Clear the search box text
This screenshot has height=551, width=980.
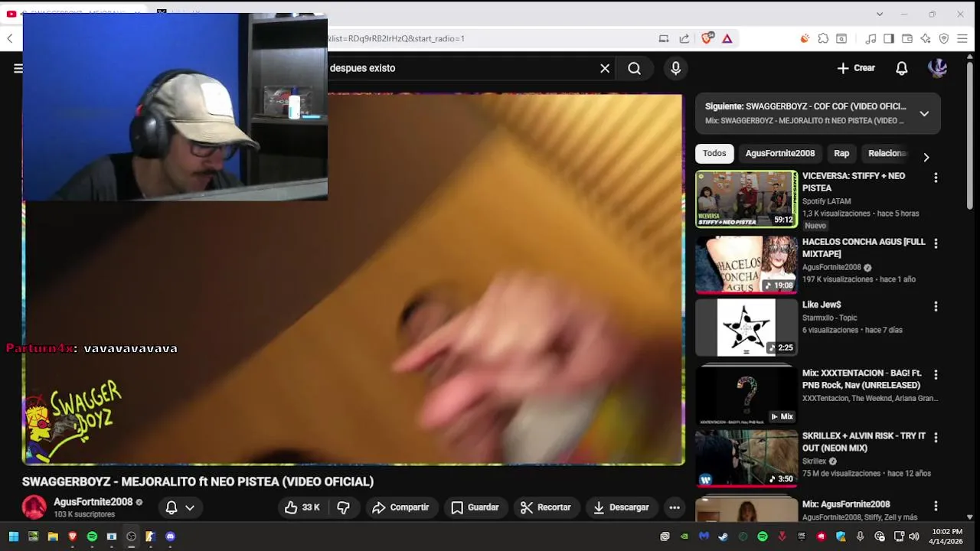point(605,68)
